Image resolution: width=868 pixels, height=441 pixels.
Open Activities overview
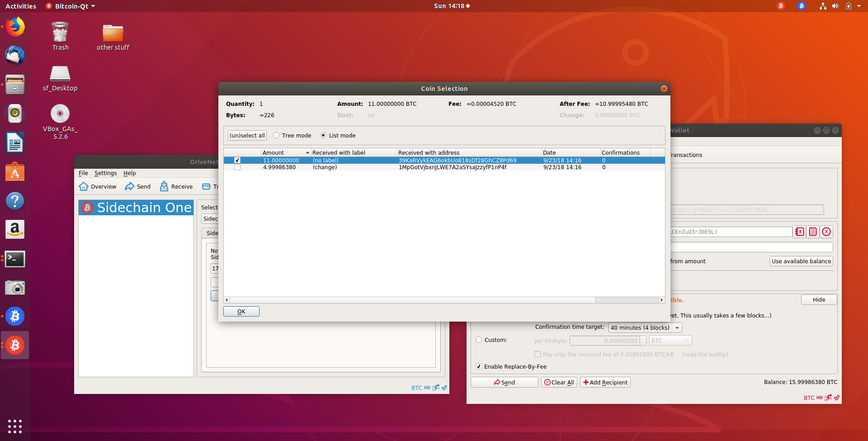(x=21, y=6)
